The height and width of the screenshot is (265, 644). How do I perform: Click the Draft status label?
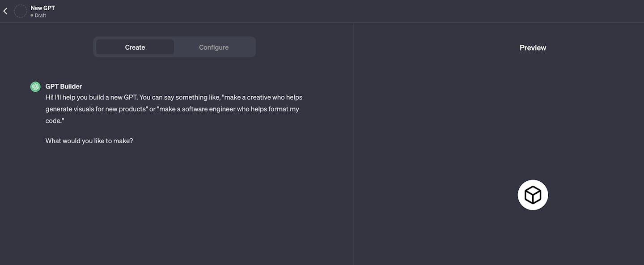point(40,16)
